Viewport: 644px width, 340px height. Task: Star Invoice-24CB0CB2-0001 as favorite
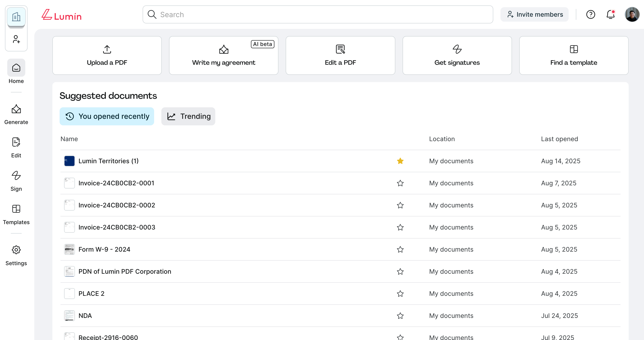[x=400, y=183]
